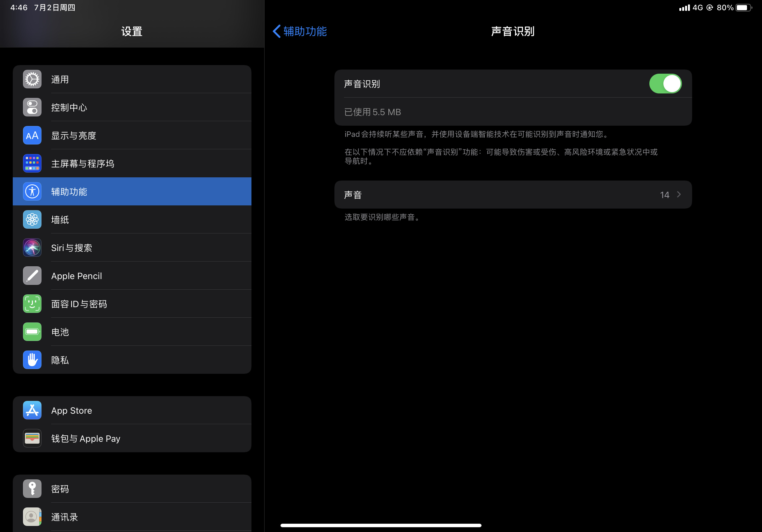Tap the Display & Brightness AA icon
The height and width of the screenshot is (532, 762).
click(x=32, y=135)
